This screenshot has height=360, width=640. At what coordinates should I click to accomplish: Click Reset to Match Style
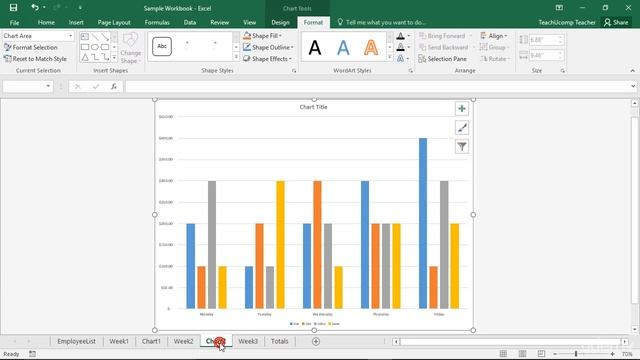point(35,59)
